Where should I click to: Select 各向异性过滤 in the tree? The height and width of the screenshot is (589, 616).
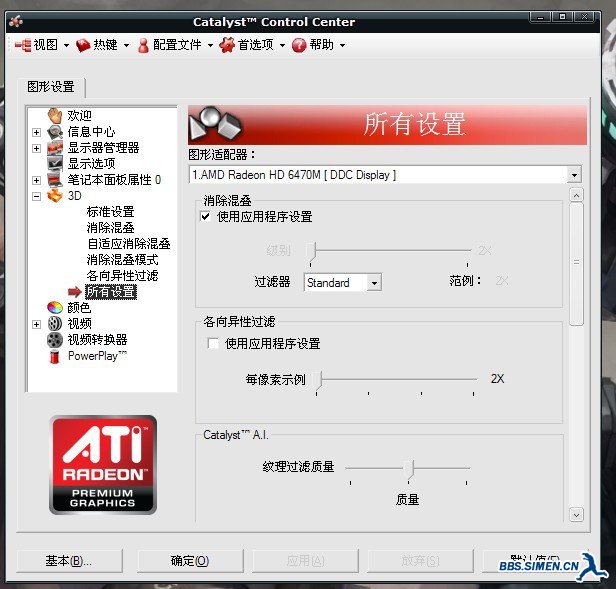[123, 276]
